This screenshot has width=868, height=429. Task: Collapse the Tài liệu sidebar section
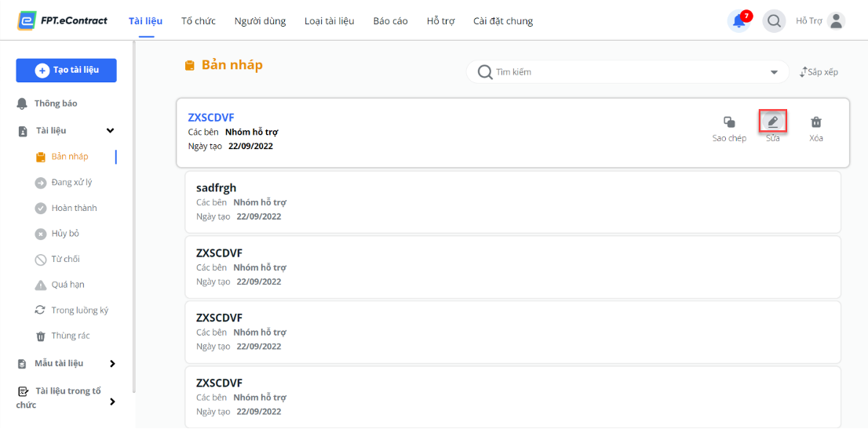click(x=110, y=131)
